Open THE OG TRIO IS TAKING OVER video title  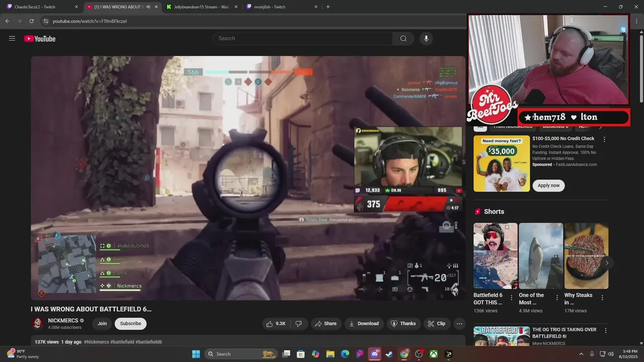tap(564, 333)
